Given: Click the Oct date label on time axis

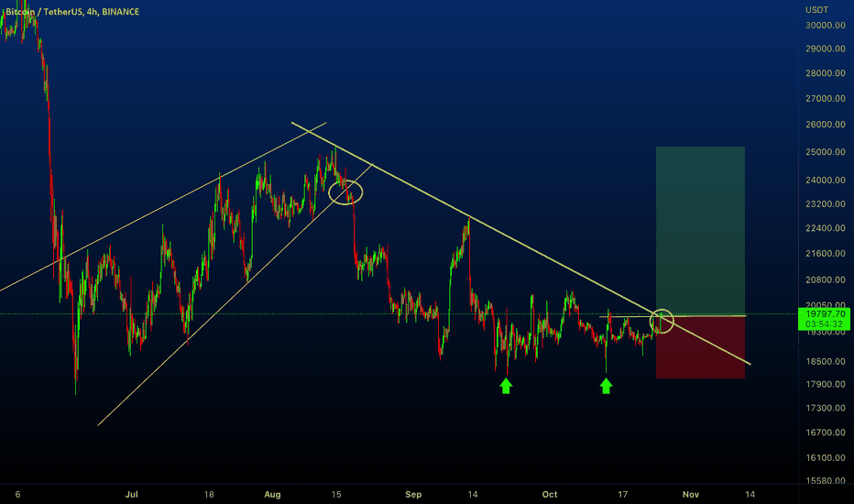Looking at the screenshot, I should (550, 495).
